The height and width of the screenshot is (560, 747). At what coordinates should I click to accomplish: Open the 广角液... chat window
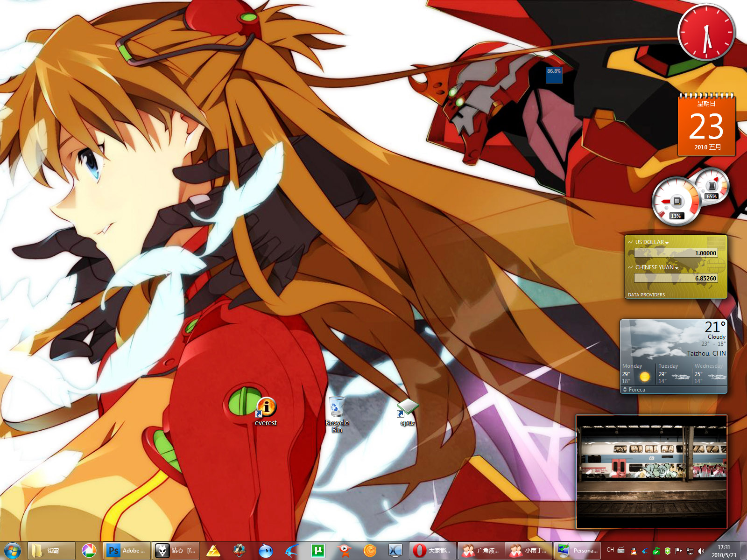click(481, 551)
